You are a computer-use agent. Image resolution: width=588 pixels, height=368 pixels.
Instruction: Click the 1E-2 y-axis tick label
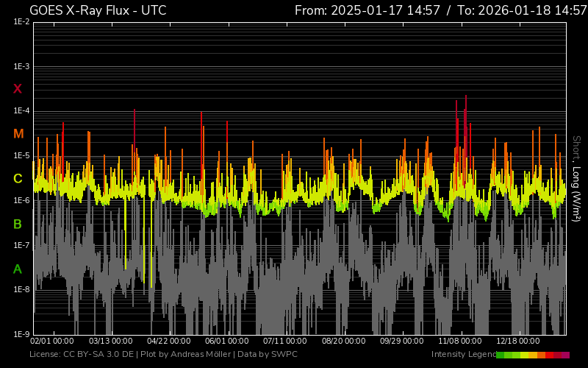pos(21,22)
